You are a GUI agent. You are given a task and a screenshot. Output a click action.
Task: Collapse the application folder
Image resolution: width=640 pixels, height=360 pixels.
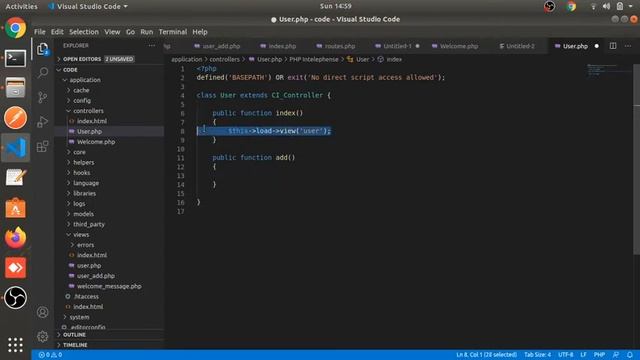tap(84, 80)
